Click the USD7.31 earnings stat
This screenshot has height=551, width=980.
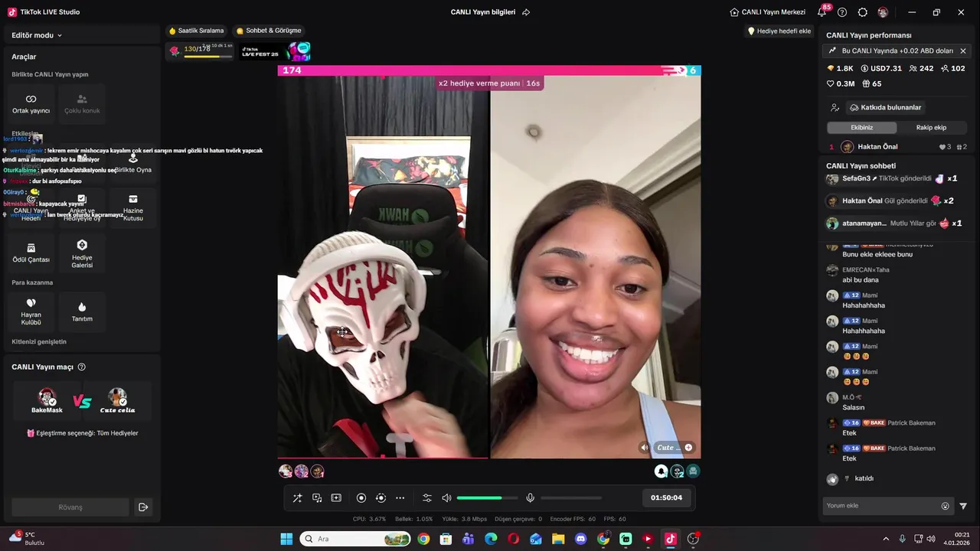pyautogui.click(x=880, y=69)
